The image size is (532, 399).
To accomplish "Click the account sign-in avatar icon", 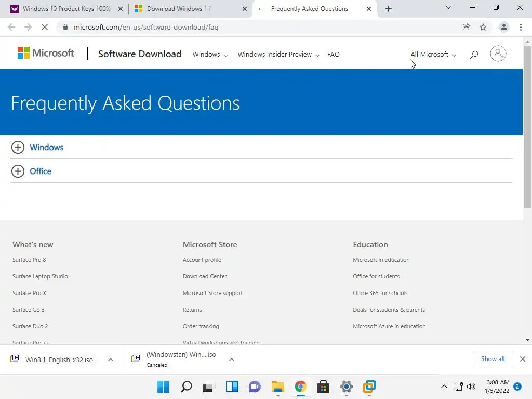I will (498, 54).
